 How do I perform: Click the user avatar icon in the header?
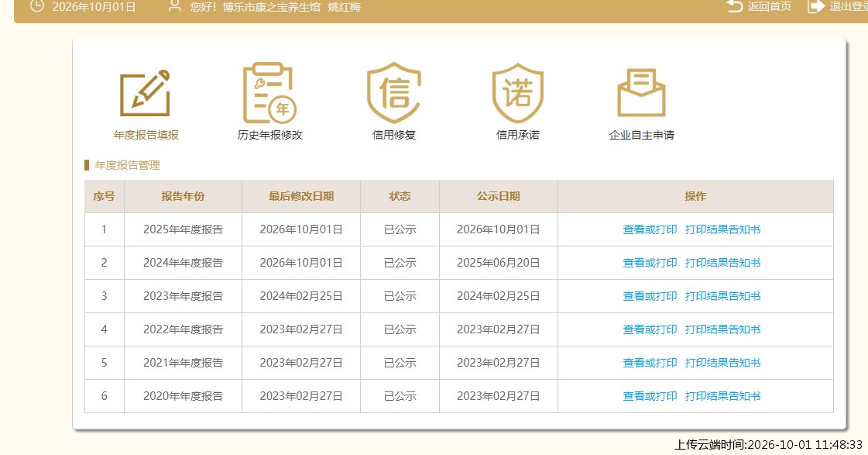coord(174,6)
